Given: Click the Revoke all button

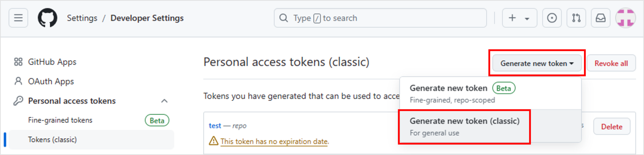Looking at the screenshot, I should (x=611, y=63).
